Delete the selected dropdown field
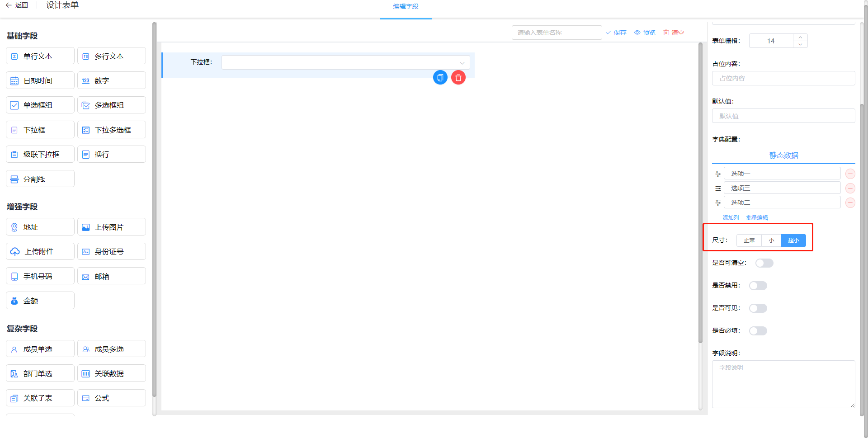Screen dimensions: 868x438 [458, 78]
